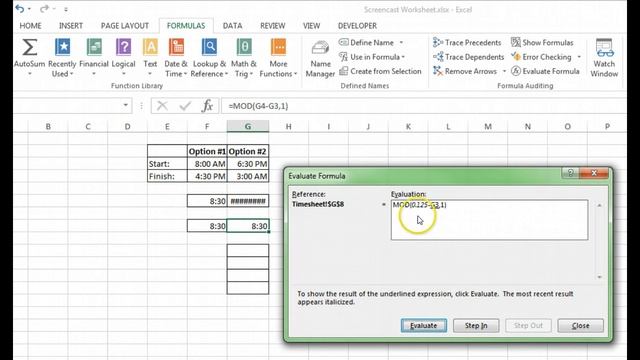Open the Text functions library
640x360 pixels.
point(150,57)
